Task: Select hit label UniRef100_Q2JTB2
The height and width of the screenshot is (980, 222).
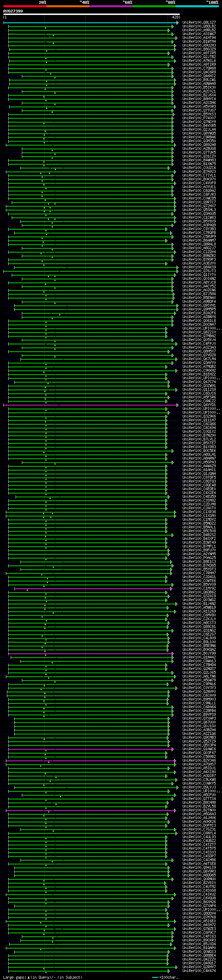Action: click(x=199, y=57)
